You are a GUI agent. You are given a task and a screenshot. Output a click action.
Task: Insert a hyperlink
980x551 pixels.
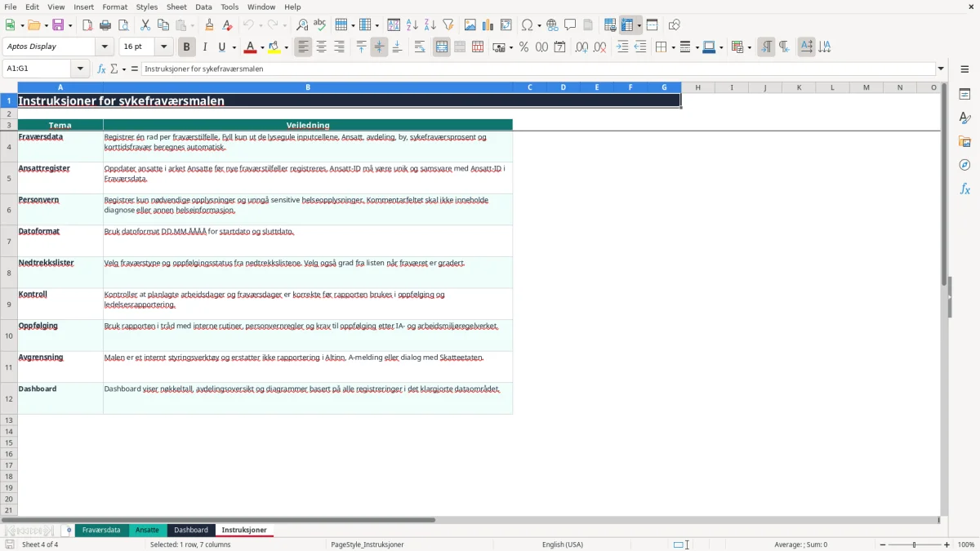click(x=552, y=24)
